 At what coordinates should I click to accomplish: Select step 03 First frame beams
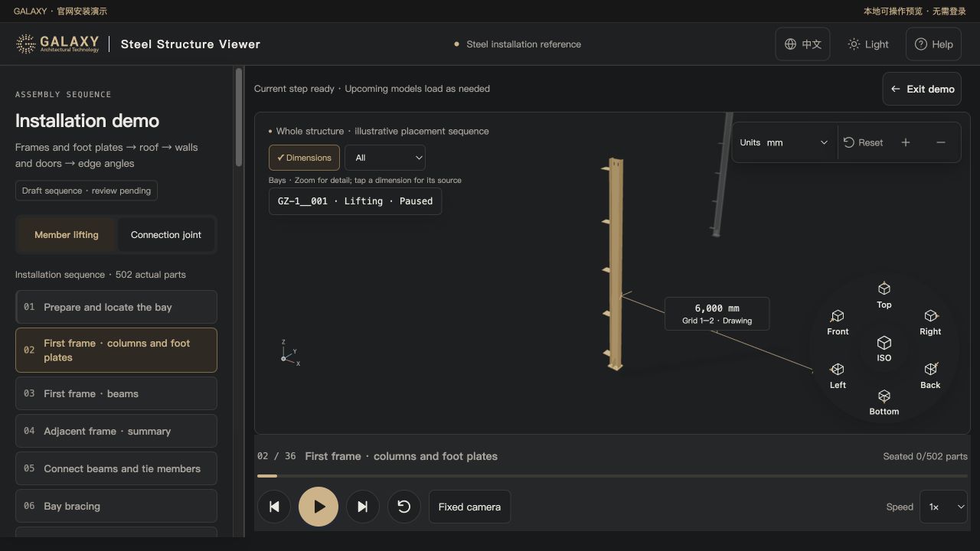click(x=116, y=393)
